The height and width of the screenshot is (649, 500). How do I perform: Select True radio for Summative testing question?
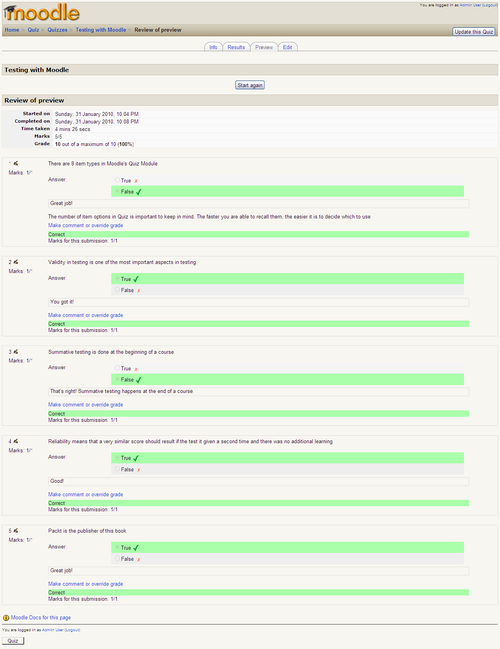117,368
